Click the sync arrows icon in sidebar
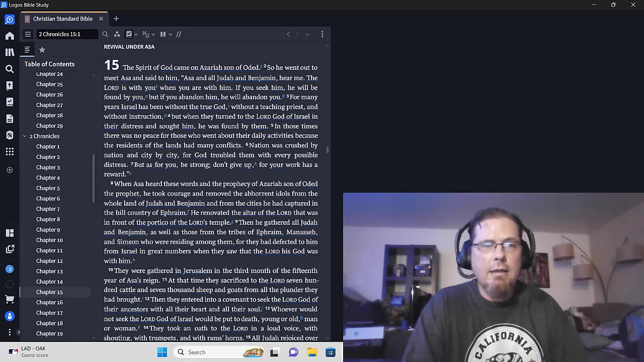The image size is (644, 362). point(10,285)
